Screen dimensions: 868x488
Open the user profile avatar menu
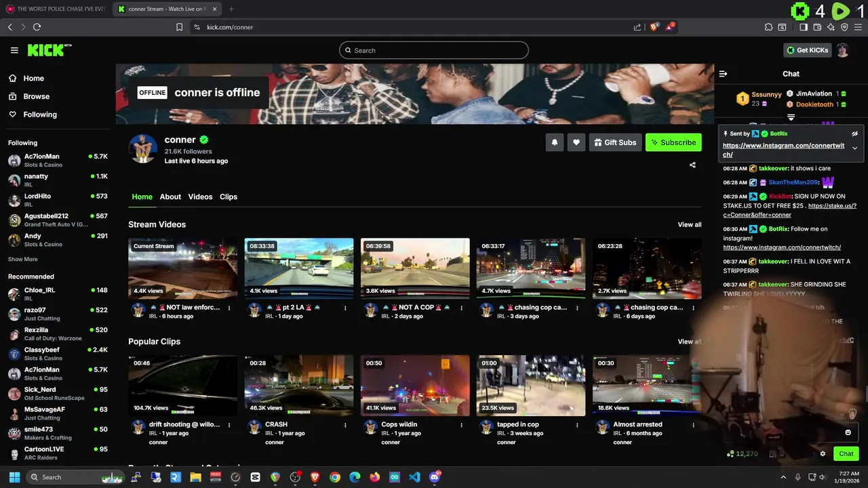click(x=842, y=50)
